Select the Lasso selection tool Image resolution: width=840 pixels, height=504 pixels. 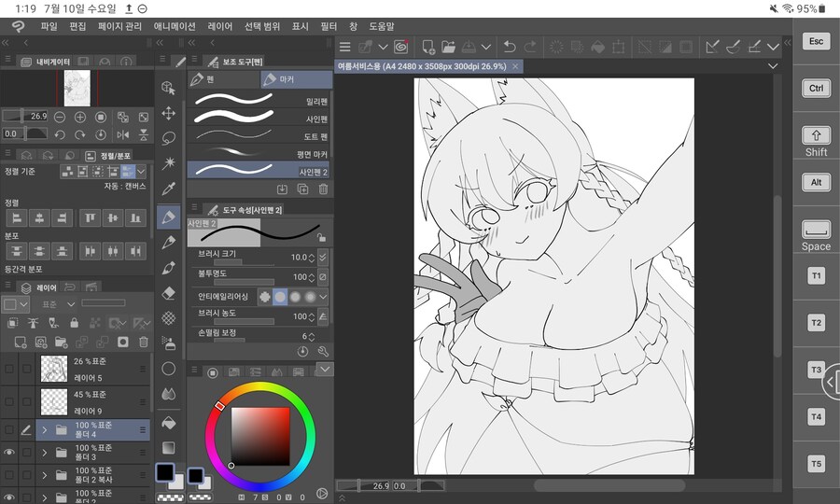tap(169, 138)
